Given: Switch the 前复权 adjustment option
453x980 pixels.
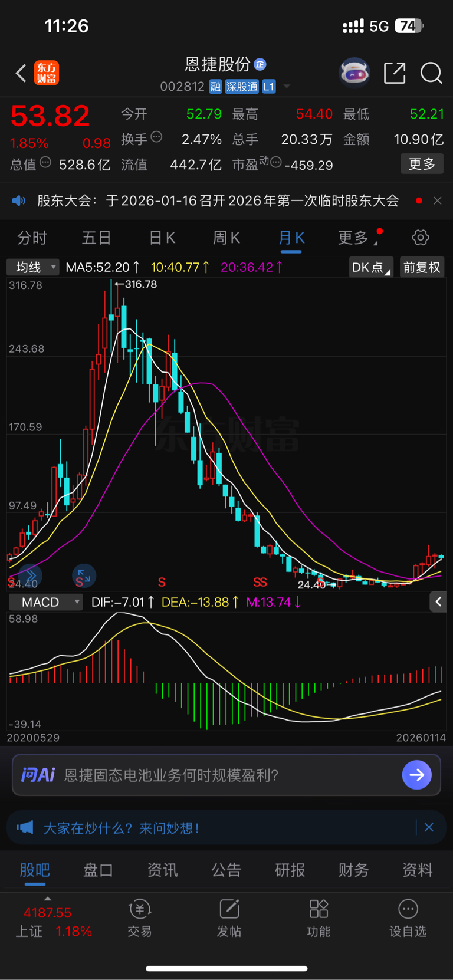Looking at the screenshot, I should (422, 267).
